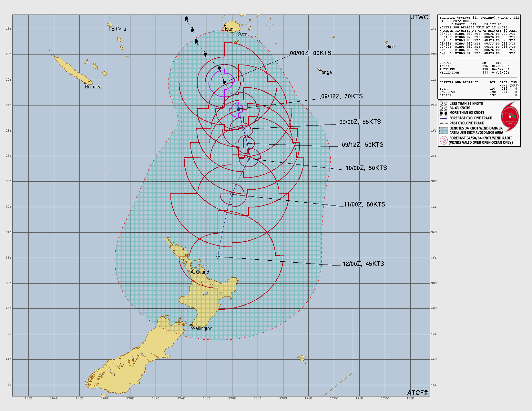Click the ATCF® label at bottom right
This screenshot has width=532, height=411.
tap(418, 393)
